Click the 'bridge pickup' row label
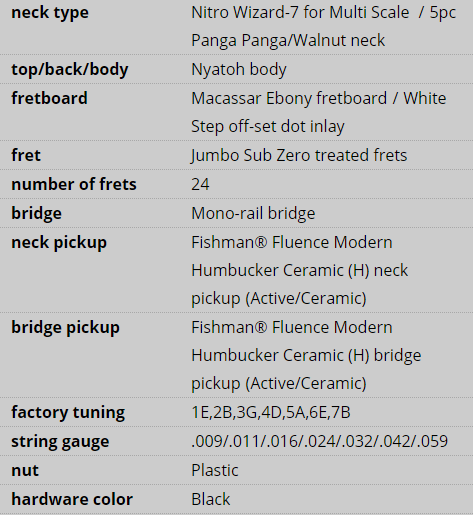Viewport: 473px width, 515px height. [x=65, y=327]
